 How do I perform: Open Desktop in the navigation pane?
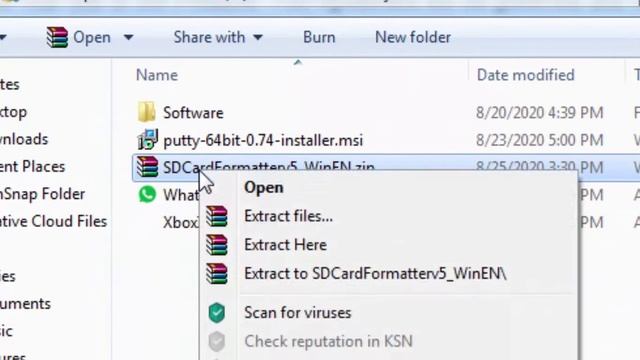pos(13,112)
